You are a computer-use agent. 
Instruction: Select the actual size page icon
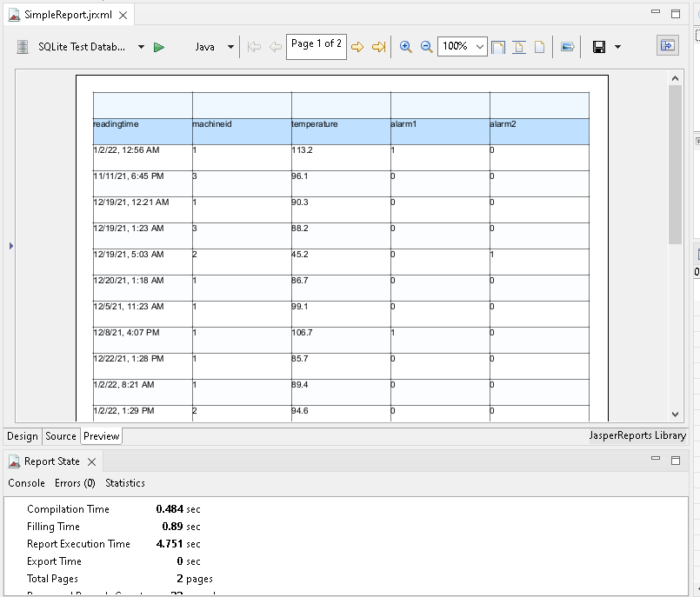pyautogui.click(x=539, y=47)
